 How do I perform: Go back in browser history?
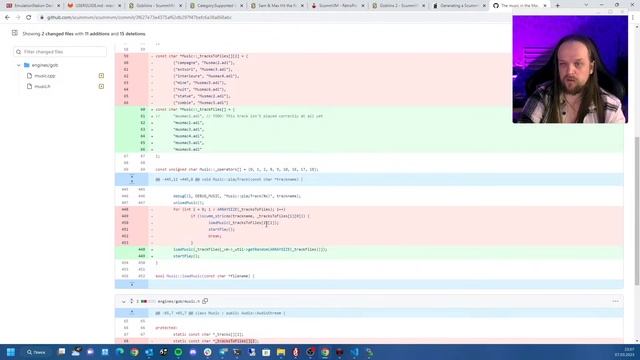(7, 18)
